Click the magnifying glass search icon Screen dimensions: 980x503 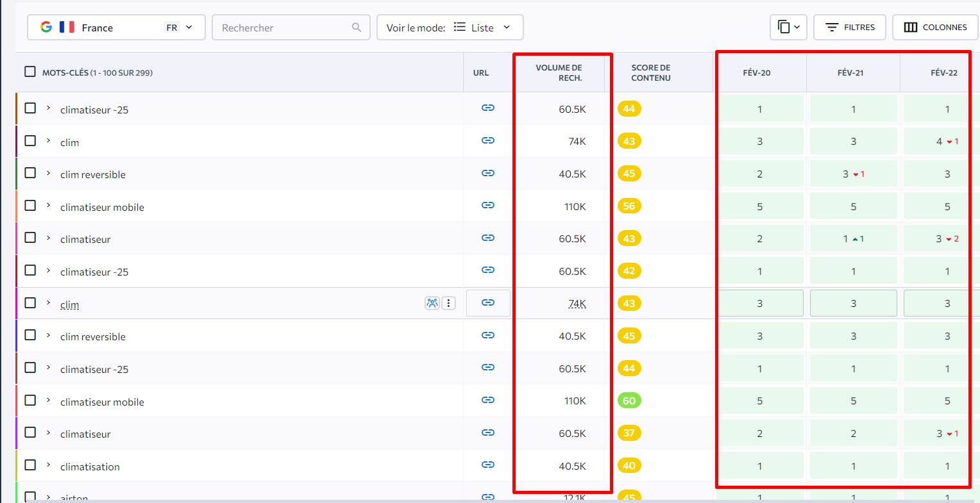click(357, 28)
